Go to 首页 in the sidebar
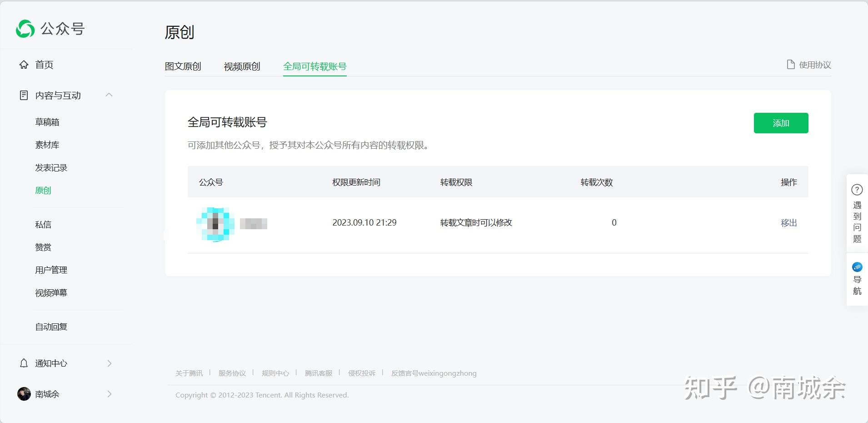 coord(44,65)
